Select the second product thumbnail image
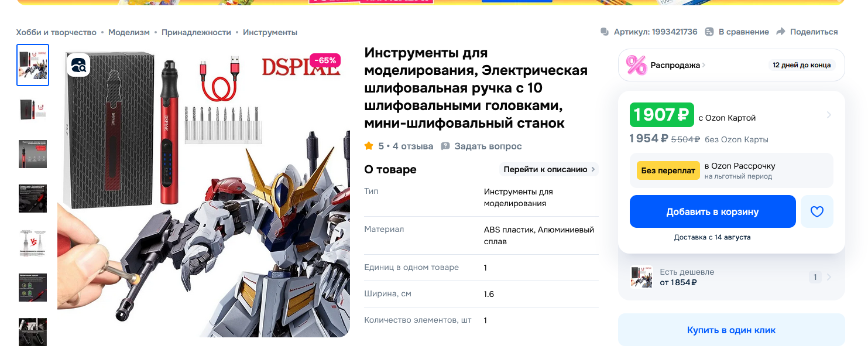The image size is (868, 359). point(33,110)
